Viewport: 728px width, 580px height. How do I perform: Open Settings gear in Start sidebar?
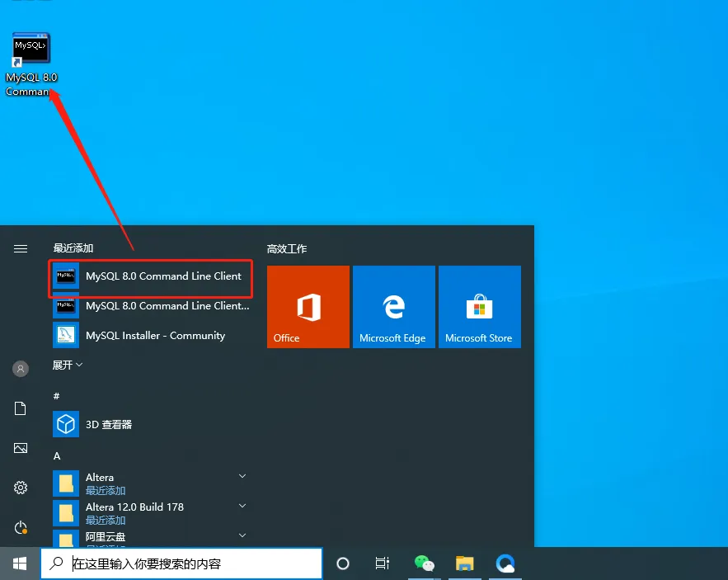tap(21, 488)
